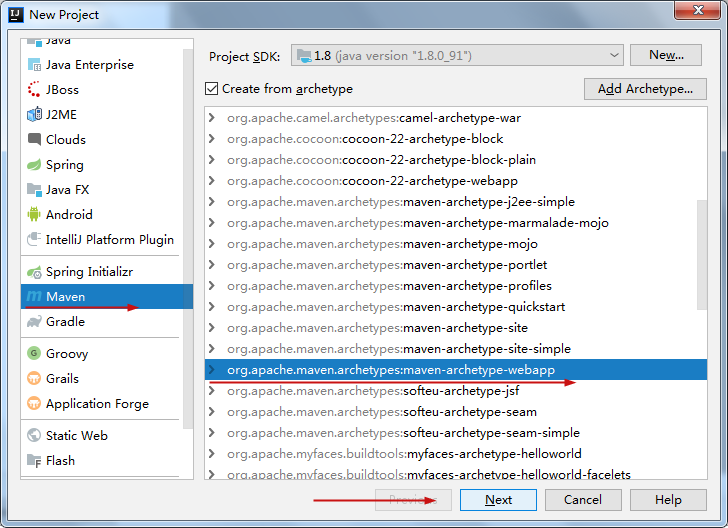
Task: Click the Cancel button
Action: (x=583, y=500)
